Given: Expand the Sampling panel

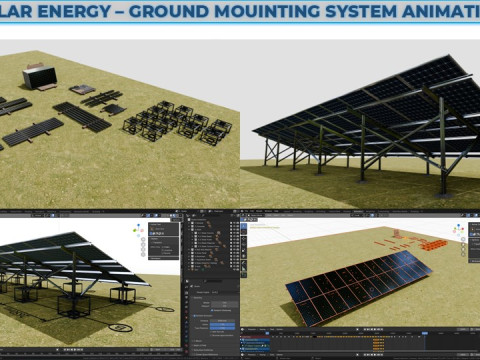Looking at the screenshot, I should [198, 298].
